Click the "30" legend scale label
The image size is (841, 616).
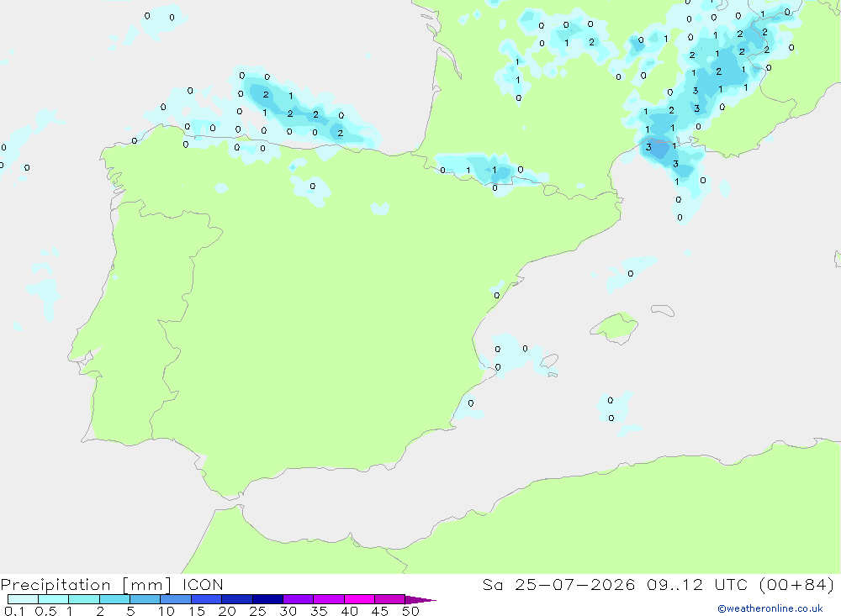point(288,611)
